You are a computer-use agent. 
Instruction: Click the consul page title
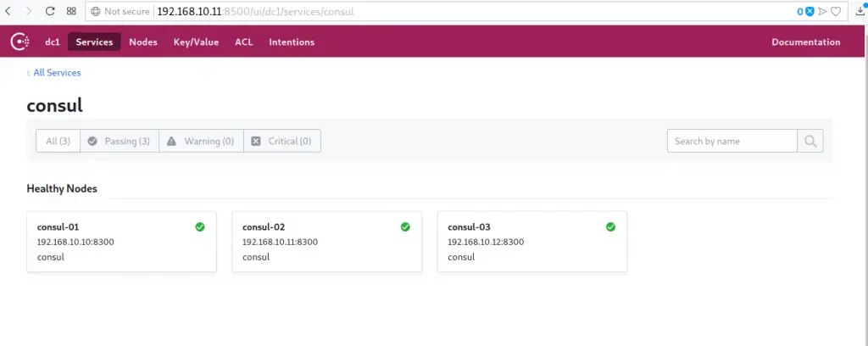tap(55, 105)
